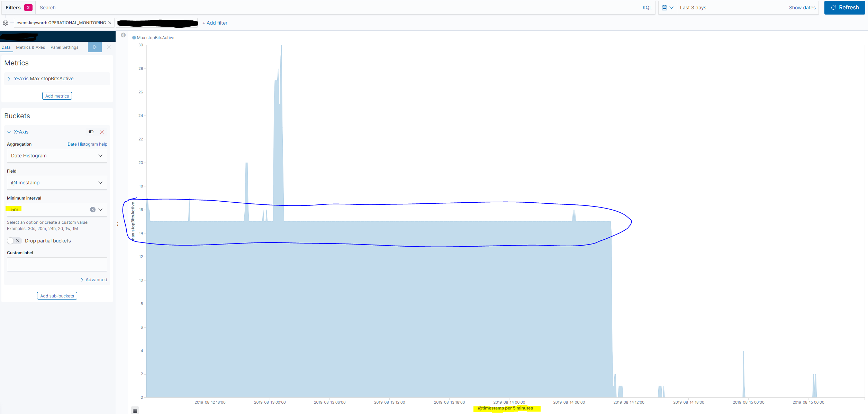The width and height of the screenshot is (868, 414).
Task: Switch to Metrics & Axes tab
Action: (x=30, y=47)
